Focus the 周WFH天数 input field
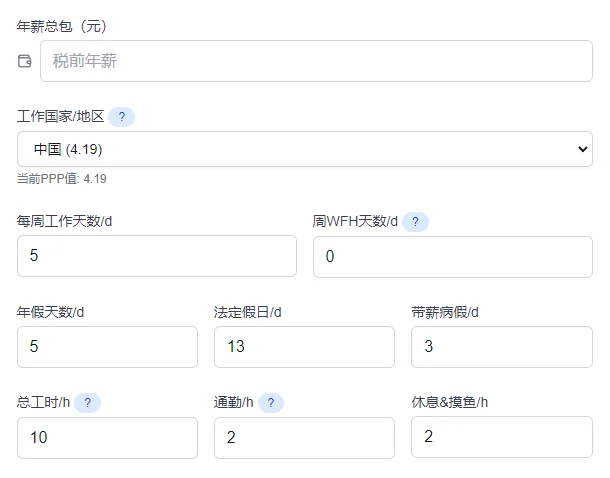Viewport: 610px width, 478px height. pyautogui.click(x=452, y=256)
